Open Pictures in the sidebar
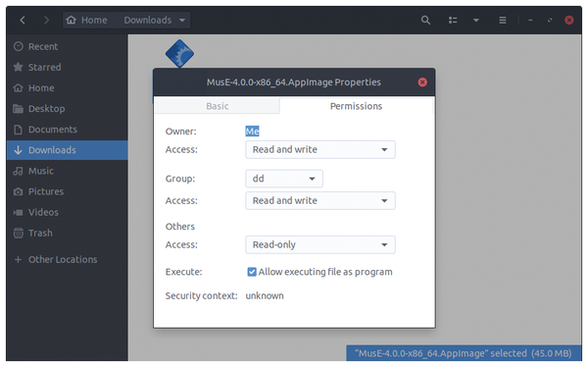 pos(67,191)
